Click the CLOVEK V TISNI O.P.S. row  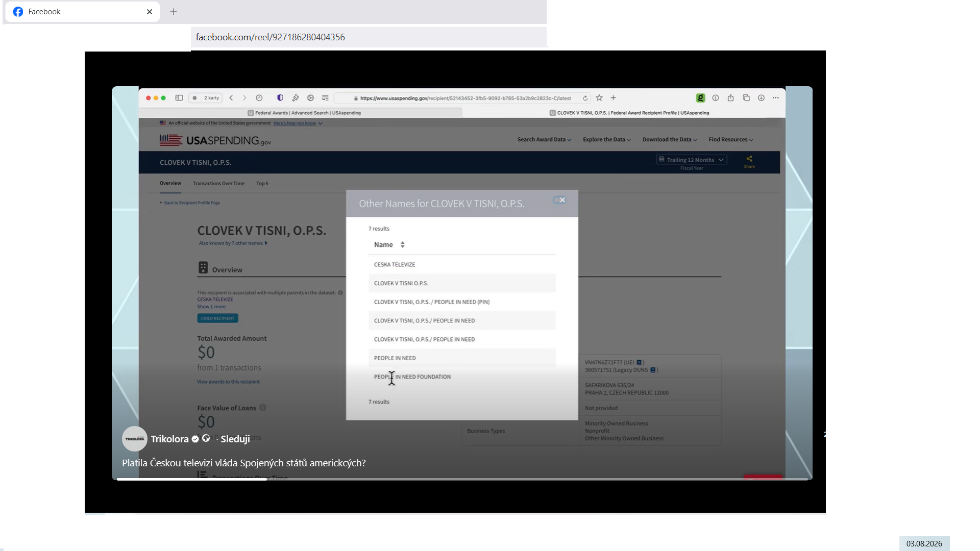pos(462,283)
